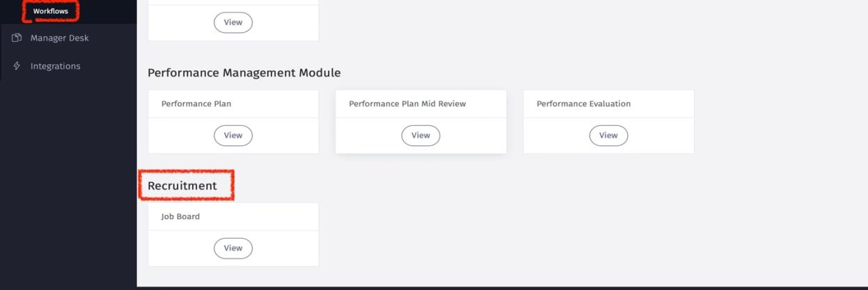Click View button on Job Board card

click(233, 248)
